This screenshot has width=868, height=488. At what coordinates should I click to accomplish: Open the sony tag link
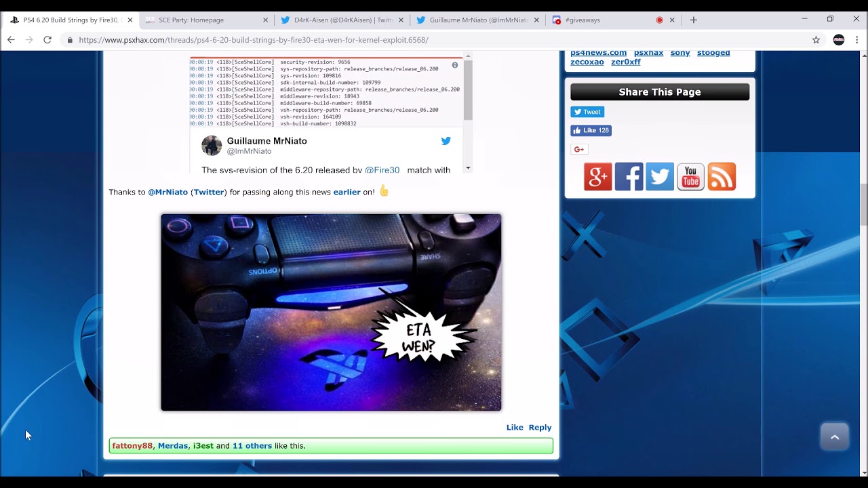(680, 53)
